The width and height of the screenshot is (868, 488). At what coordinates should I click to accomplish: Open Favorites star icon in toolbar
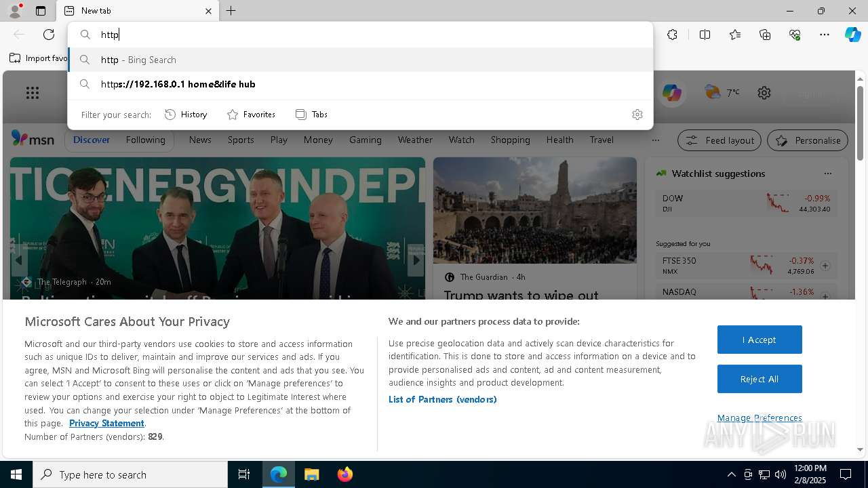click(735, 35)
